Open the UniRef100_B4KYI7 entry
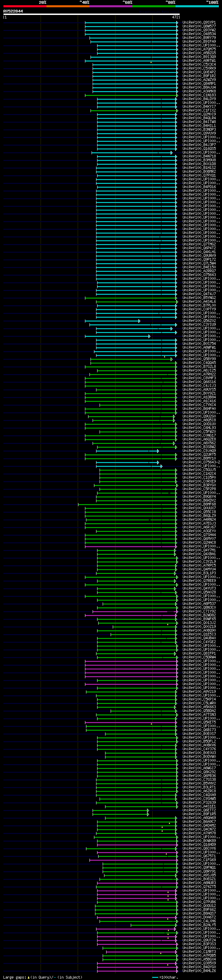 pos(199,106)
